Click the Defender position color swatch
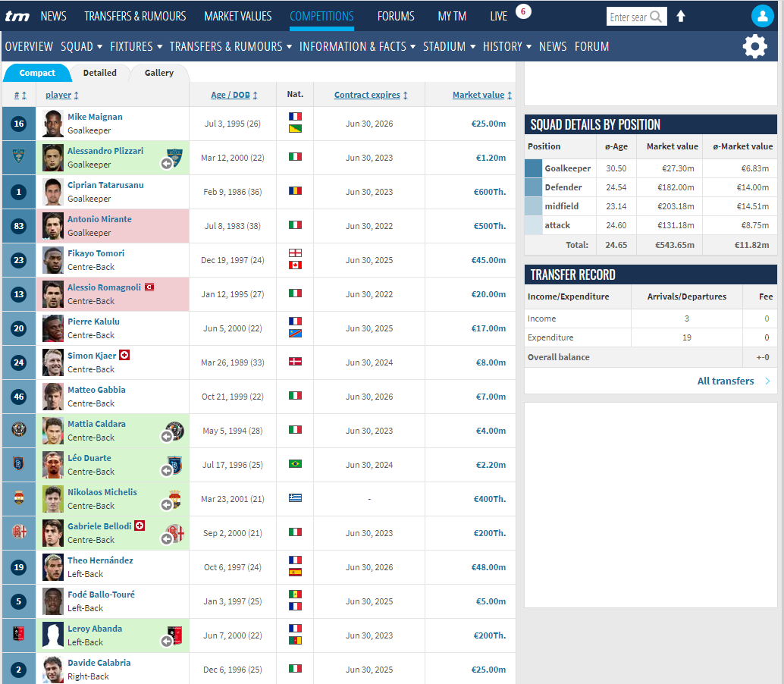784x684 pixels. tap(533, 187)
